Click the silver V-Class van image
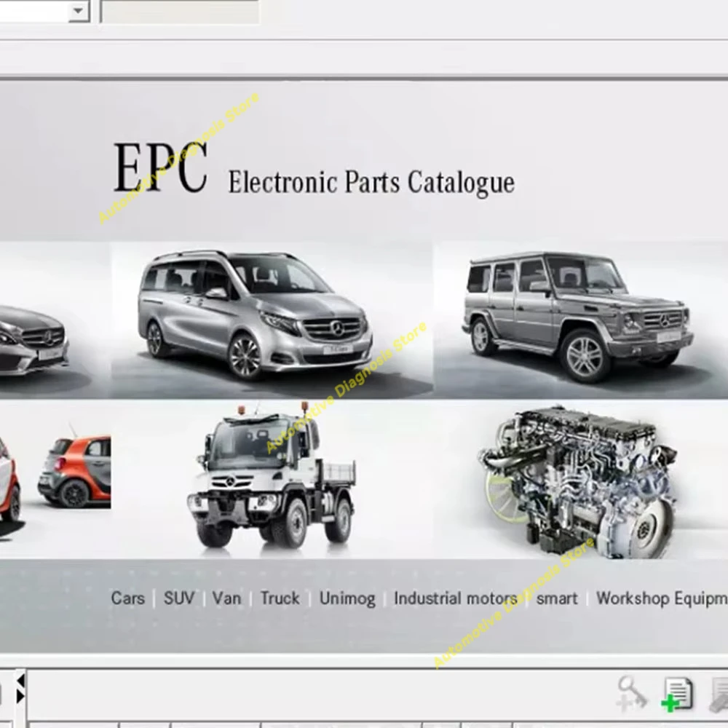 [x=255, y=316]
